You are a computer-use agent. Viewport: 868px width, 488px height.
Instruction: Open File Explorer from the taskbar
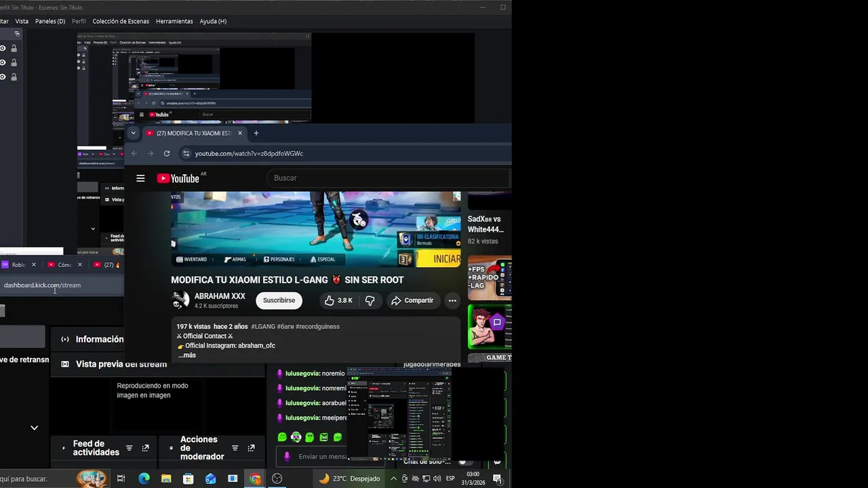click(x=166, y=479)
